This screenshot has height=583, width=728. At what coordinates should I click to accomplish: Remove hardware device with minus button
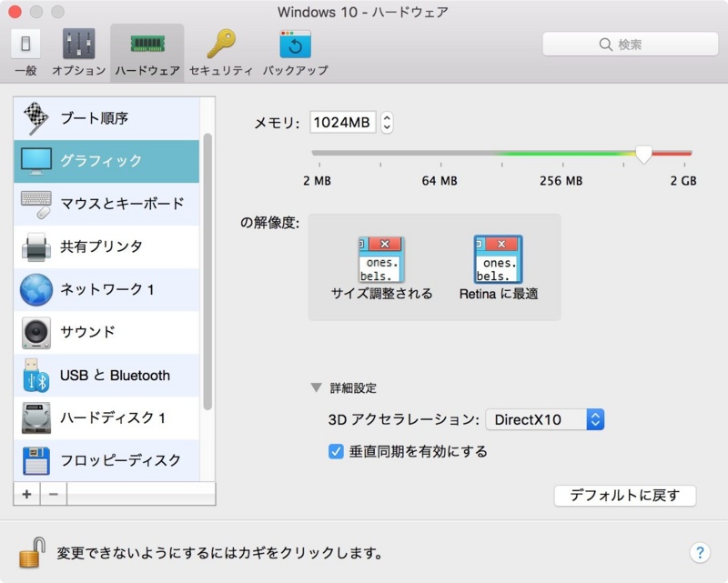54,494
